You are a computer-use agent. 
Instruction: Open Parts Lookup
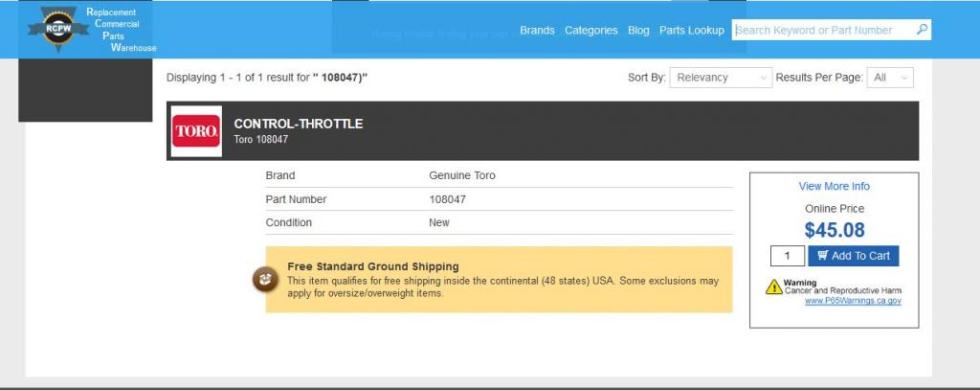coord(692,30)
